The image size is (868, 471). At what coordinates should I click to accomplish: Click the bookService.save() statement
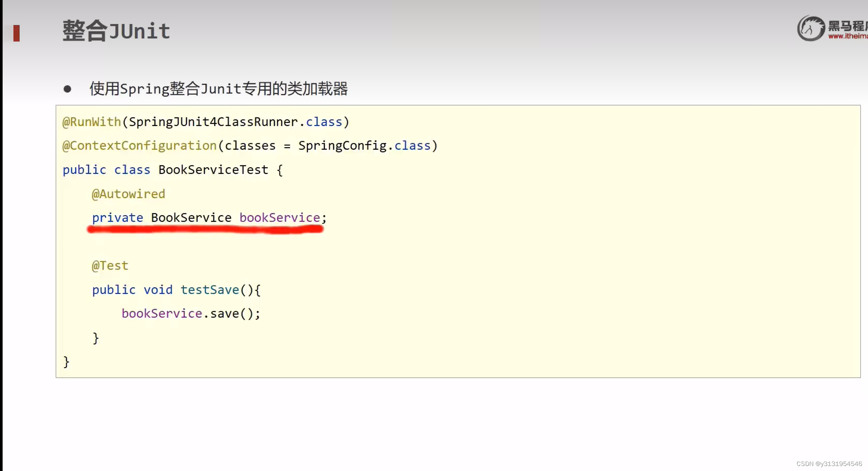point(191,313)
